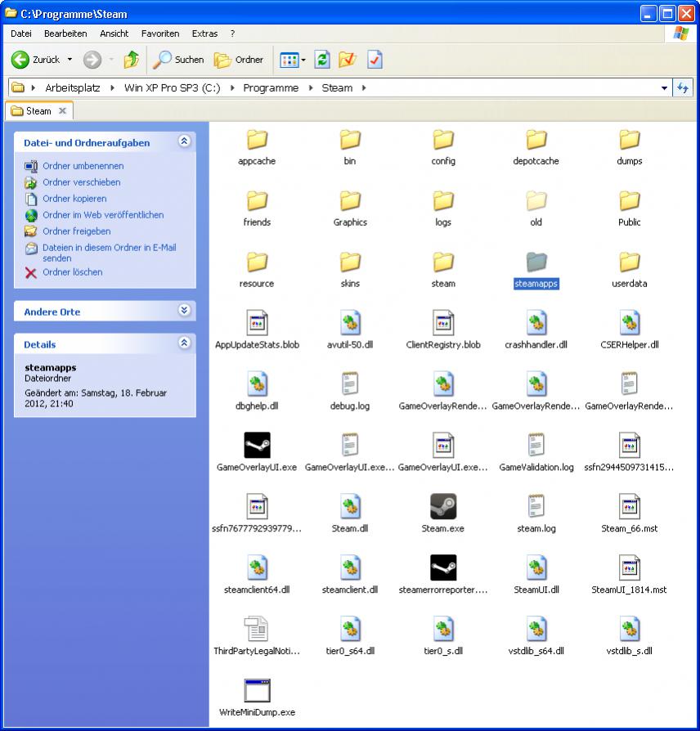The width and height of the screenshot is (700, 731).
Task: Click Ordner löschen link
Action: click(x=72, y=272)
